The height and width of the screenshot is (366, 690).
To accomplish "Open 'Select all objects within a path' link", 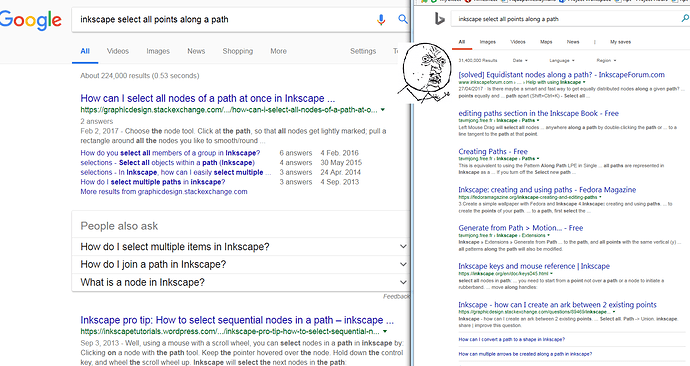I will click(x=167, y=163).
